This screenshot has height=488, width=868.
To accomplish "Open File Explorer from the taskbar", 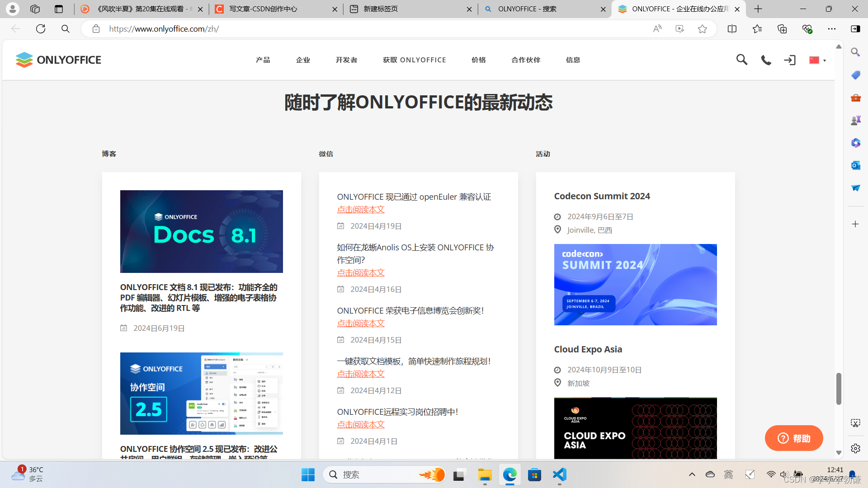I will tap(485, 475).
